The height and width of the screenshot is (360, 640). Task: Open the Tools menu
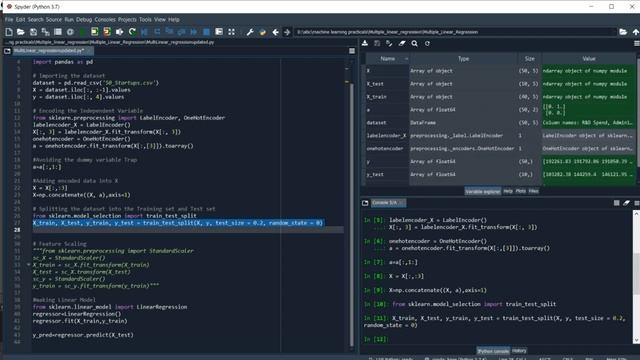point(145,19)
